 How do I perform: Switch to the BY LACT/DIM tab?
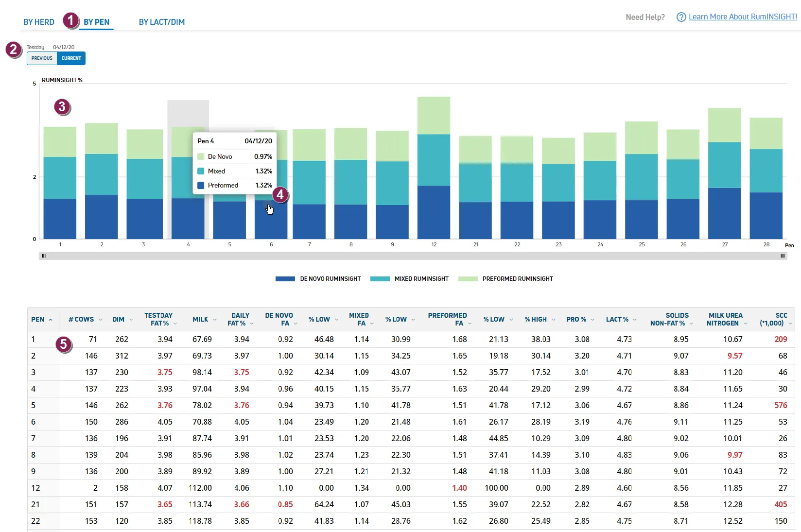[x=162, y=22]
